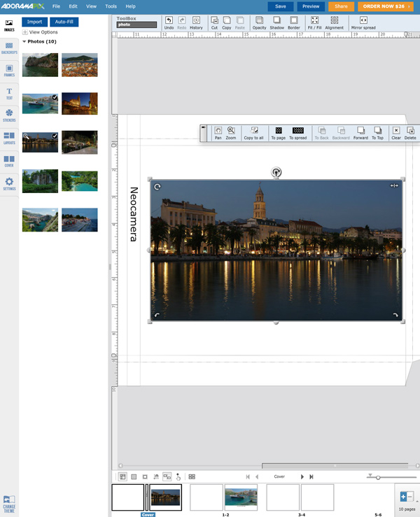Toggle the grid display button

click(x=134, y=476)
